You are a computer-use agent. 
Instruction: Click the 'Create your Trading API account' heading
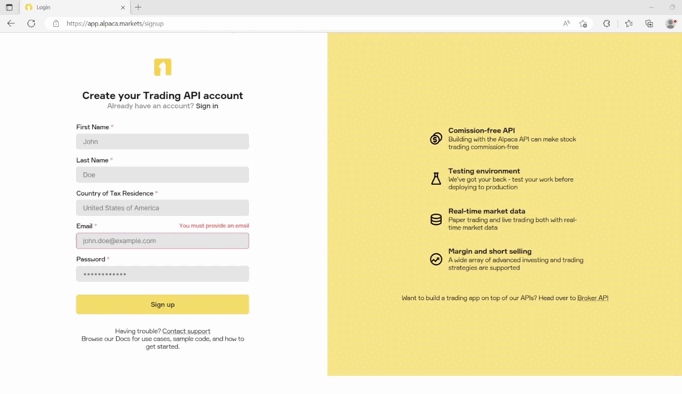point(163,95)
